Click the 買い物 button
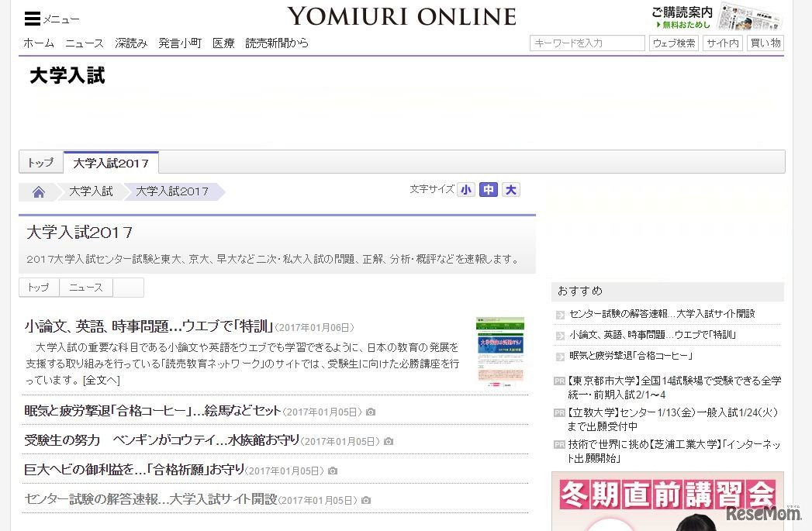 point(765,43)
